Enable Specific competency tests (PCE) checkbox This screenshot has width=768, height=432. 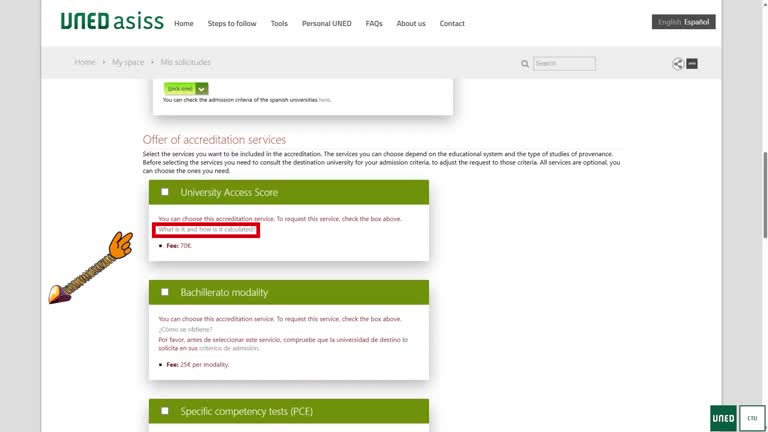[x=165, y=411]
